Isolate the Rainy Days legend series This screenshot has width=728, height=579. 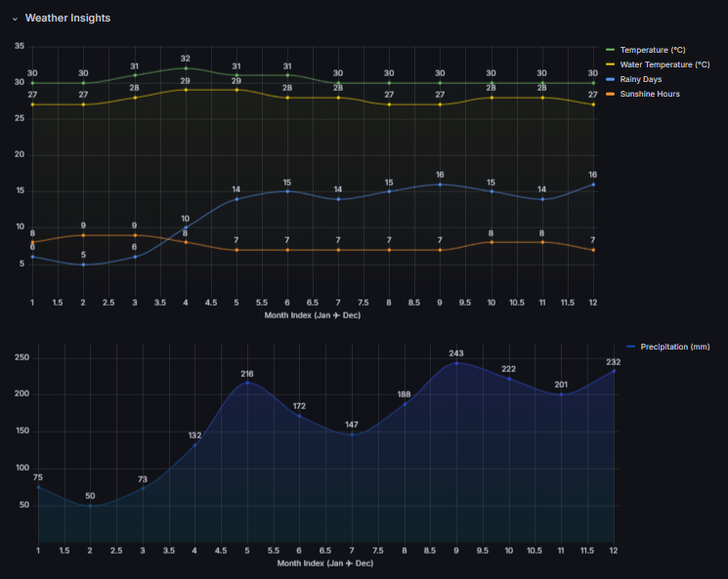coord(639,79)
